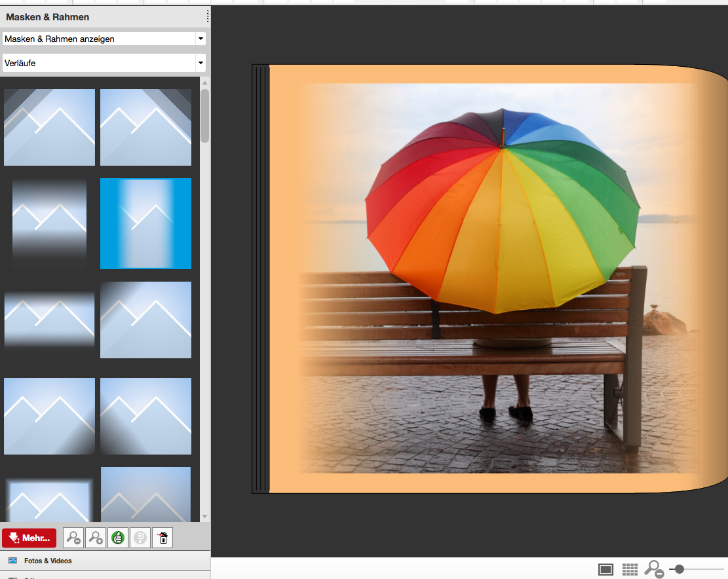Click the greyed-out thumbs-down icon
This screenshot has height=579, width=728.
140,538
